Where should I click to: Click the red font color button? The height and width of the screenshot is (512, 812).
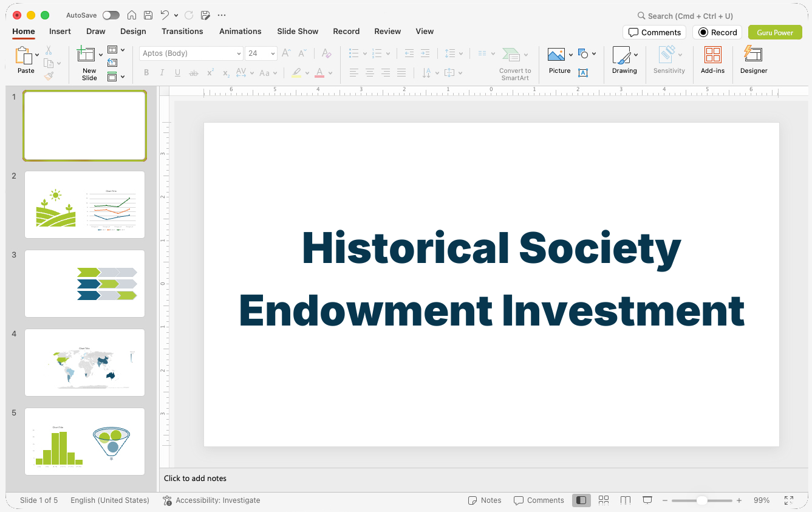319,73
